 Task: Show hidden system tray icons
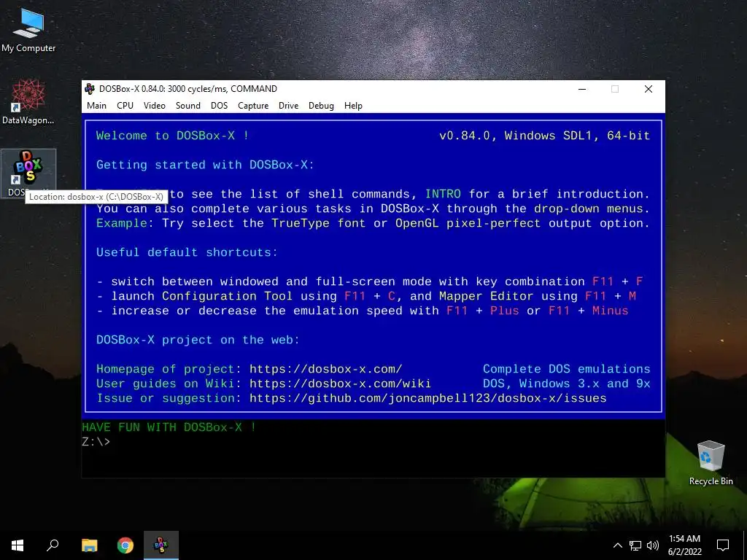pos(617,545)
